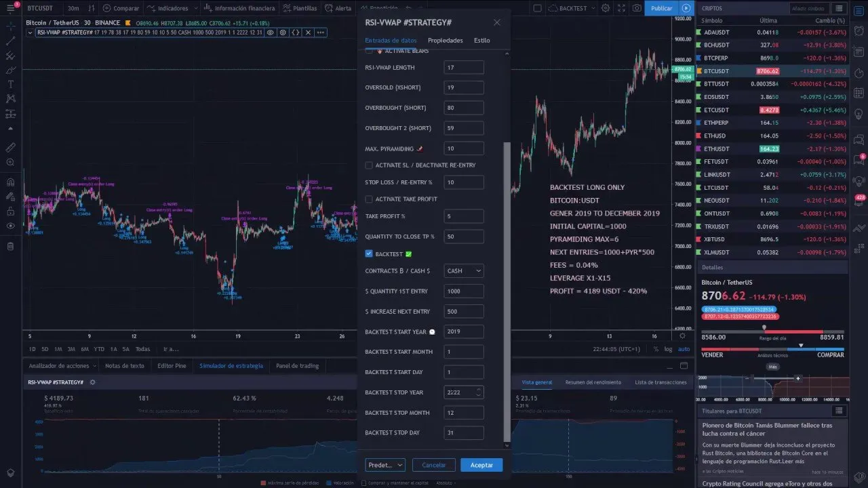The image size is (868, 488).
Task: Open strategy source code braces icon
Action: [295, 32]
